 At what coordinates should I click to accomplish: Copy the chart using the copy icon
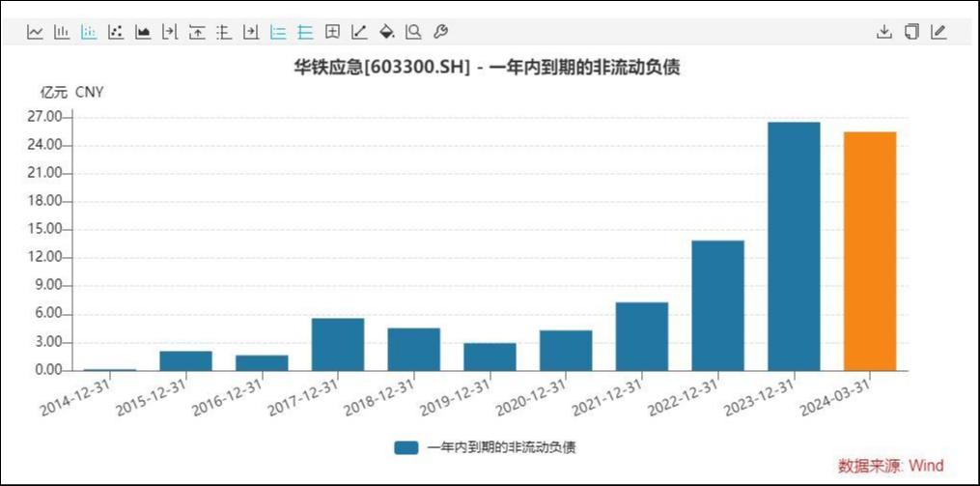pos(910,32)
